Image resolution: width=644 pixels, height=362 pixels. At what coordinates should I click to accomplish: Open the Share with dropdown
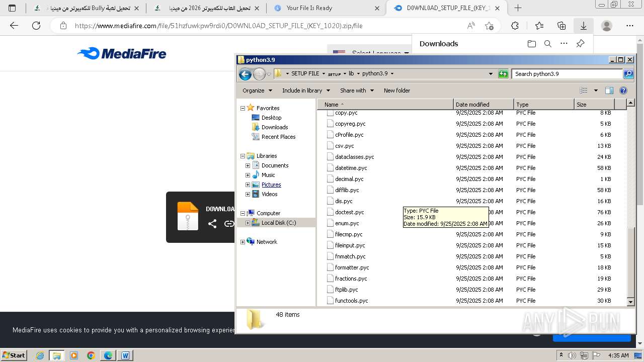tap(357, 90)
